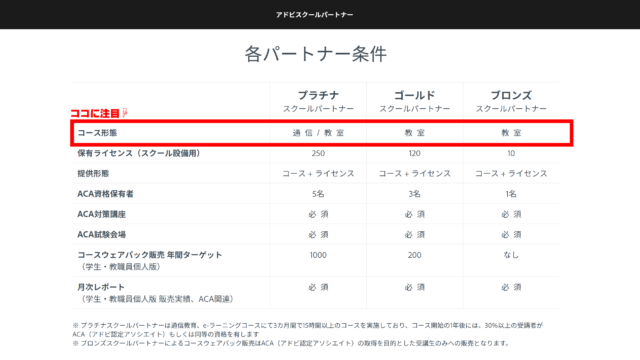Click 必須 for ACA対策講座 under プラチナ
Screen dimensions: 640x360
pos(318,214)
